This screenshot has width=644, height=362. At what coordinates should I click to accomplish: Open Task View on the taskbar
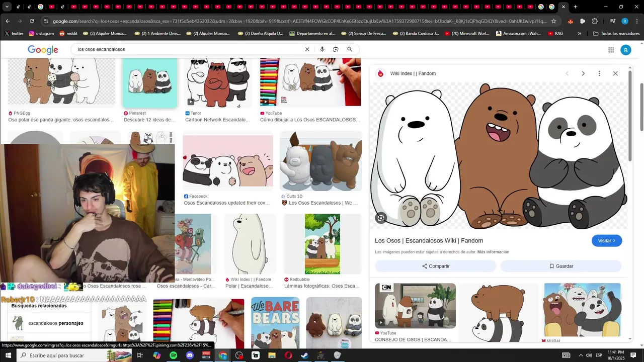(140, 355)
